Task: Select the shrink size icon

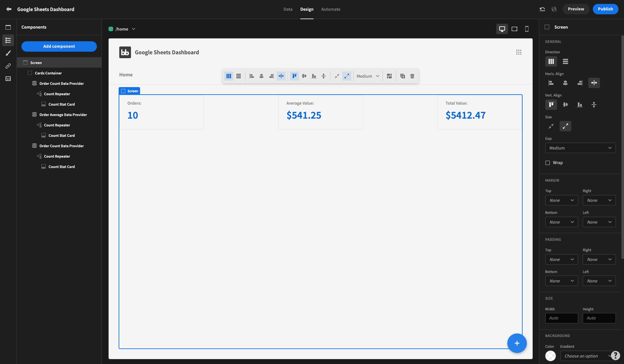Action: pos(551,126)
